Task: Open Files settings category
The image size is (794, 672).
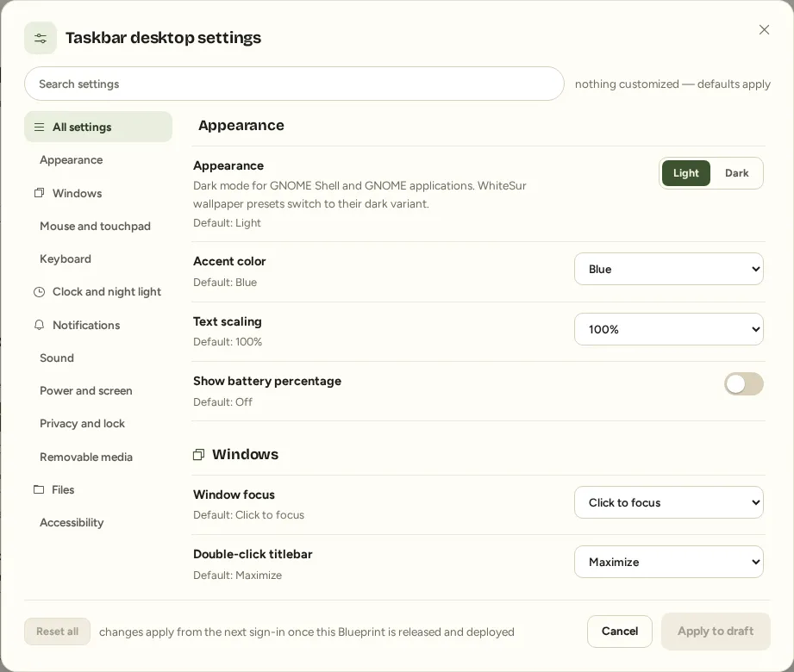Action: [98, 490]
